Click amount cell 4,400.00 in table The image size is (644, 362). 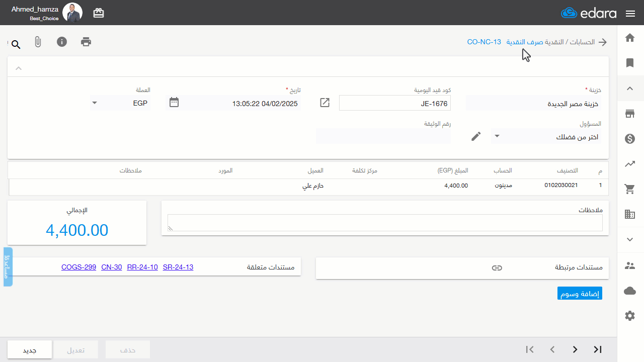pos(456,186)
